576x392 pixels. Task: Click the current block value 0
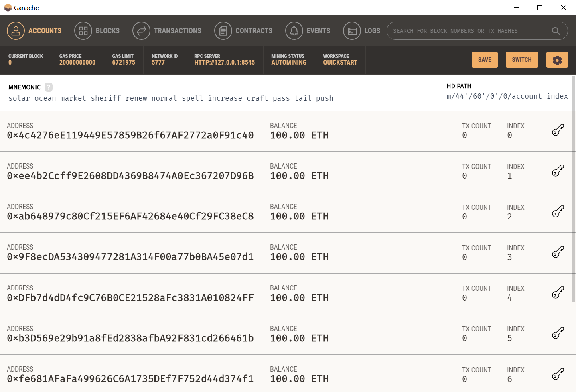[10, 63]
